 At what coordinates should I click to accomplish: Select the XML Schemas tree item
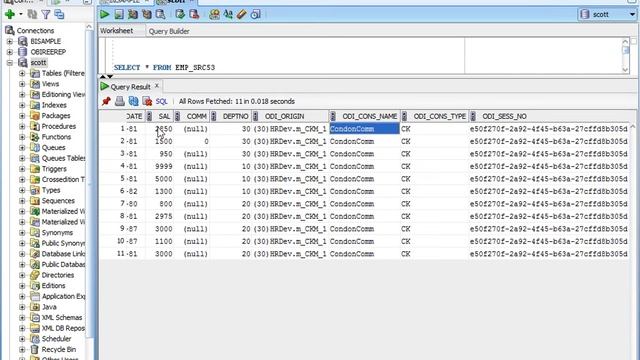coord(62,317)
